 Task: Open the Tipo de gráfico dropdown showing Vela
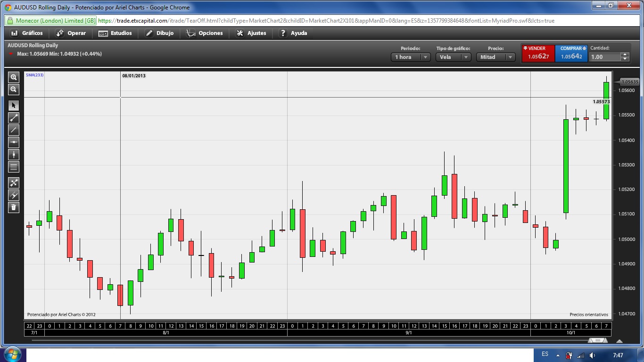pyautogui.click(x=453, y=57)
